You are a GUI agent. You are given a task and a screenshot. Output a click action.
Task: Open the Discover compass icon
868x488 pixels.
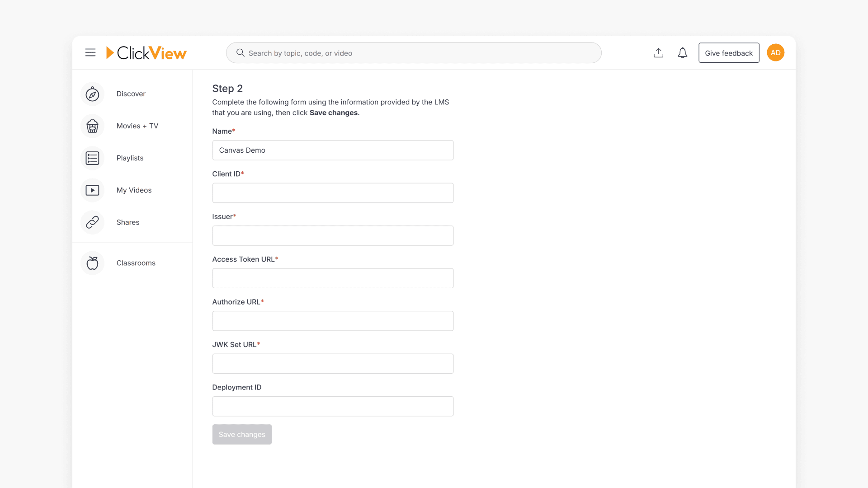(92, 94)
